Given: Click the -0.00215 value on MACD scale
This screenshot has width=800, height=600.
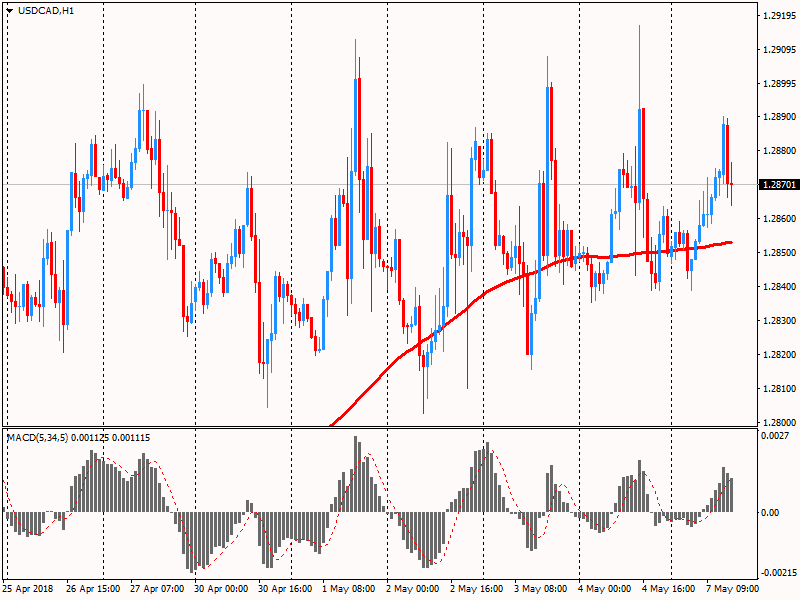Looking at the screenshot, I should pos(776,573).
